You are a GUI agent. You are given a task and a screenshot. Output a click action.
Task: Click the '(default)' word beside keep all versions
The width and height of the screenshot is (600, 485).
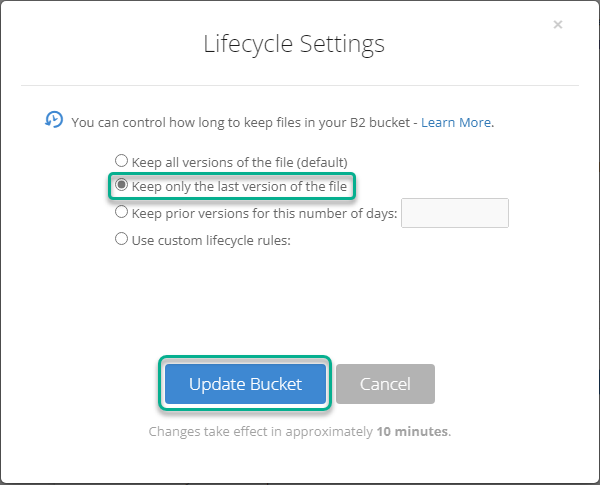click(323, 162)
